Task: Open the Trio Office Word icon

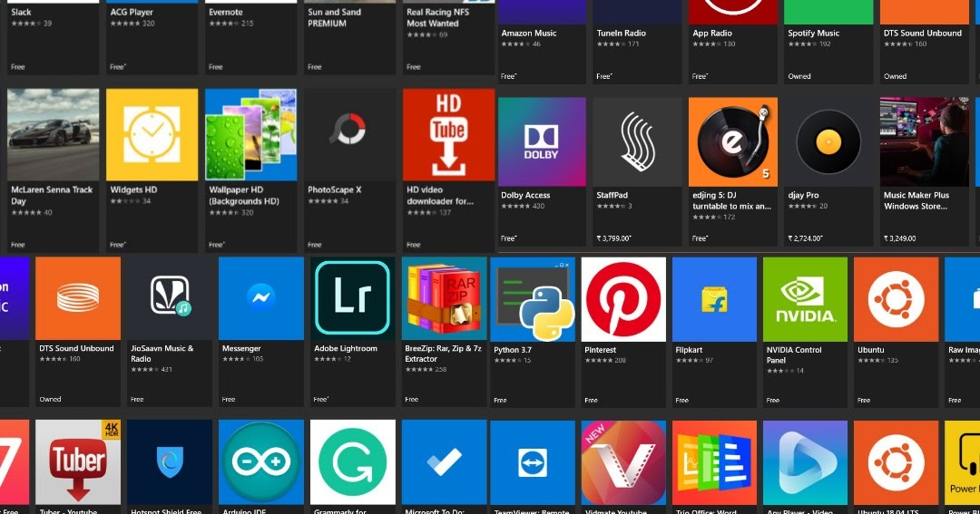Action: (x=714, y=463)
